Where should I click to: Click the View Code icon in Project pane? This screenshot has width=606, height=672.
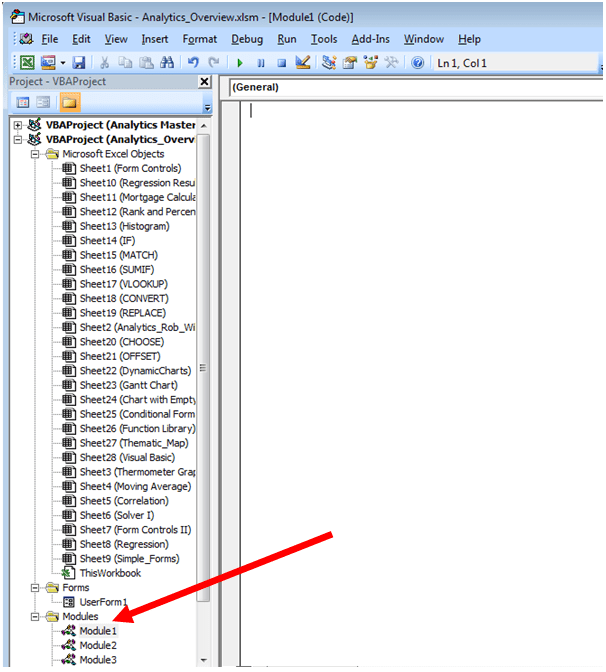(x=23, y=102)
